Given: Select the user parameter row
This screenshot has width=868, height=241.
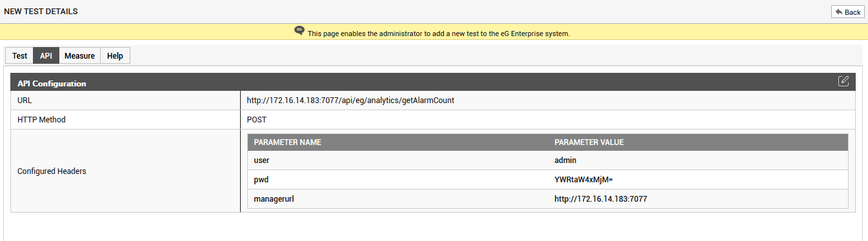Looking at the screenshot, I should 548,160.
